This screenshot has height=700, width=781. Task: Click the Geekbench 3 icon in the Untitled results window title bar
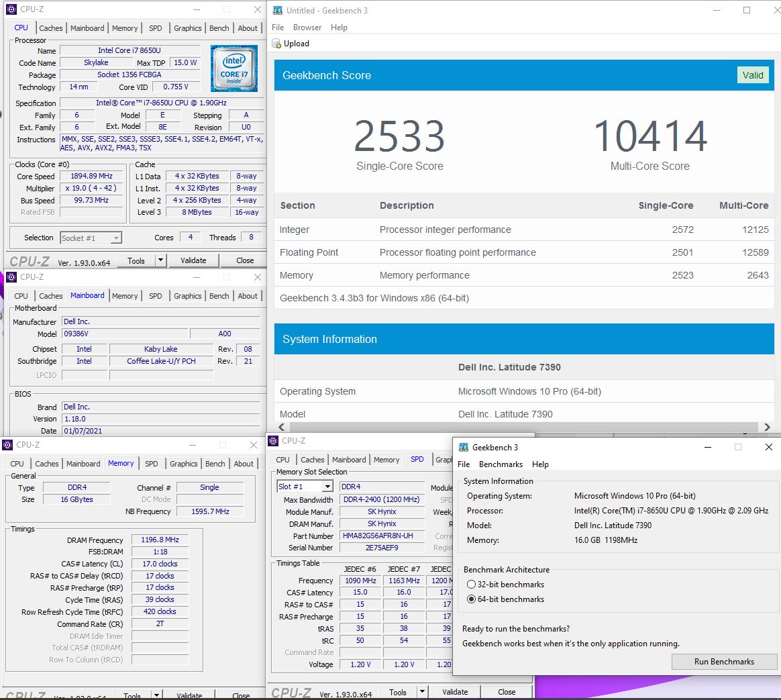point(277,10)
